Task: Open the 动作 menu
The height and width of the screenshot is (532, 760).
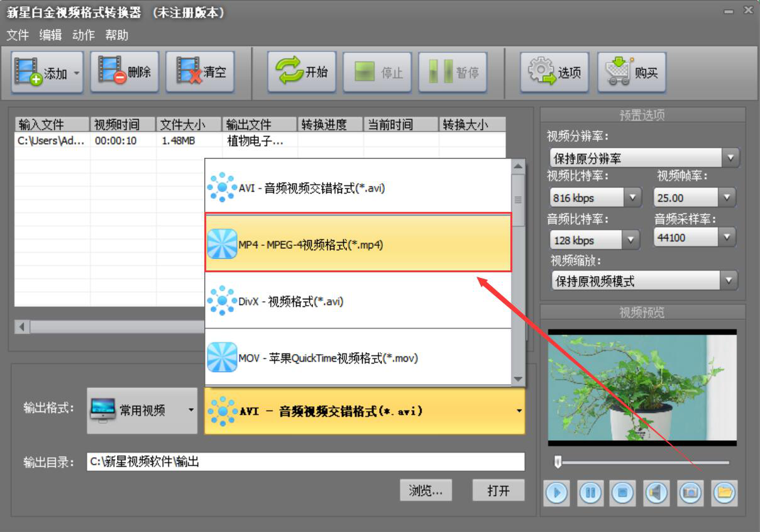Action: 84,35
